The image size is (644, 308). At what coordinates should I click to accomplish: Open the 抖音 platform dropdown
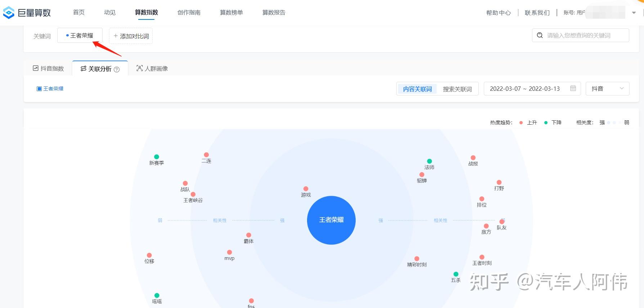pyautogui.click(x=608, y=89)
